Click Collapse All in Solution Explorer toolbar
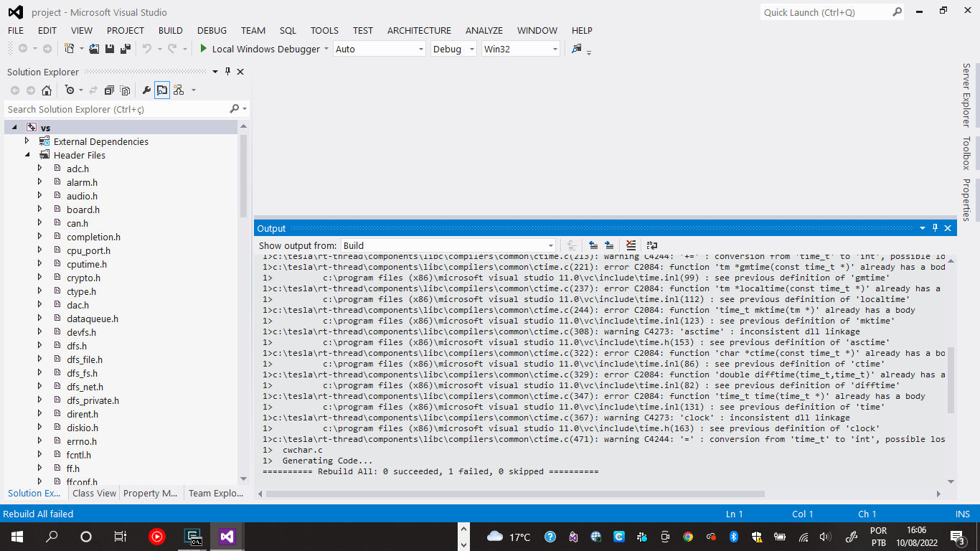The width and height of the screenshot is (980, 551). click(x=108, y=90)
